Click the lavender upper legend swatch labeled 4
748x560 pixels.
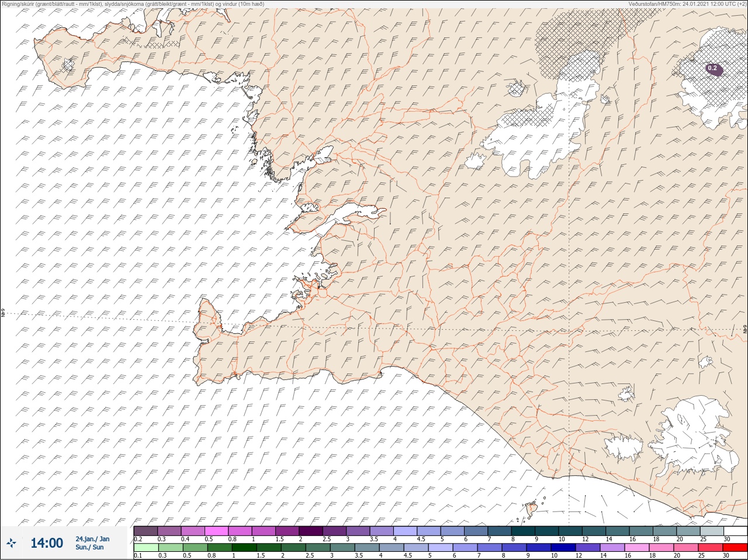click(406, 531)
